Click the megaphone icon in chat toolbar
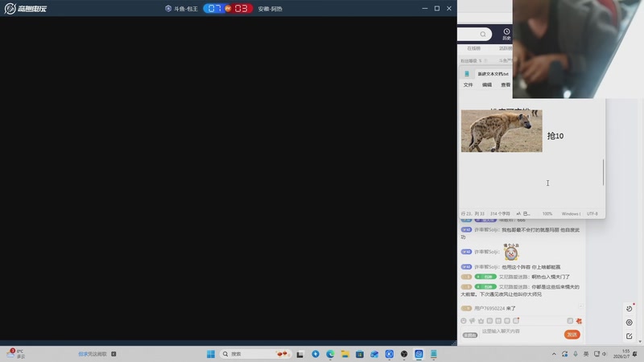This screenshot has height=362, width=644. (473, 321)
